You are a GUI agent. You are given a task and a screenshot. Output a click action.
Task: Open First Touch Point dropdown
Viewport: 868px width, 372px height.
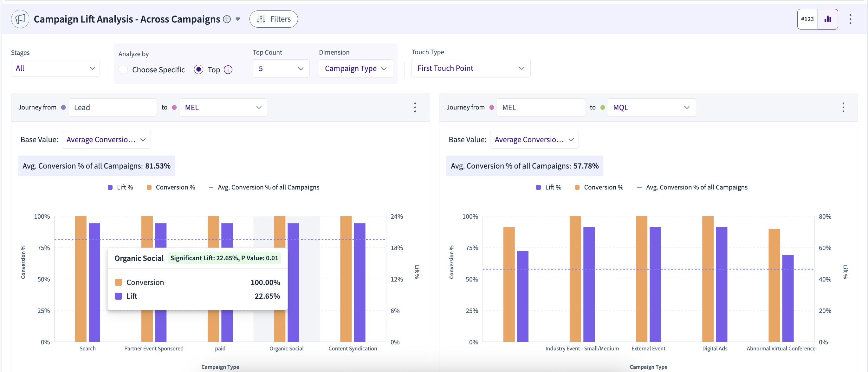click(x=471, y=68)
